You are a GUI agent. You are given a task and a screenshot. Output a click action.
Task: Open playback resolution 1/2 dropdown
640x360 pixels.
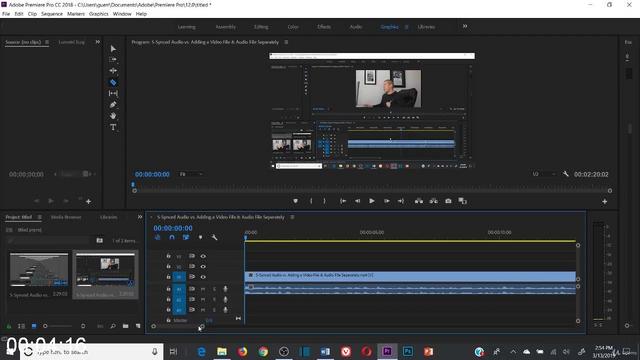tap(544, 174)
